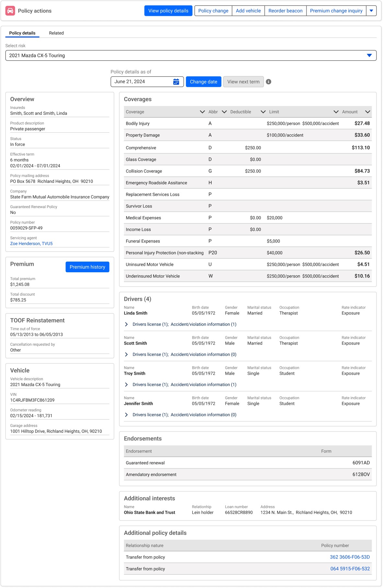Click the red car policy icon
383x588 pixels.
(x=10, y=11)
